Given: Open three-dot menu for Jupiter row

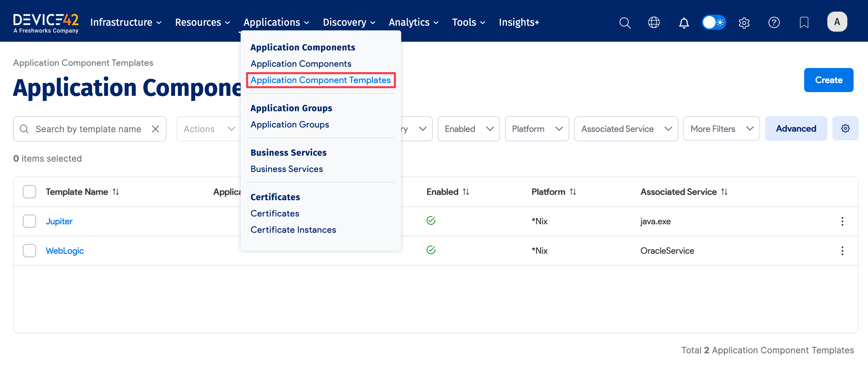Looking at the screenshot, I should (842, 221).
